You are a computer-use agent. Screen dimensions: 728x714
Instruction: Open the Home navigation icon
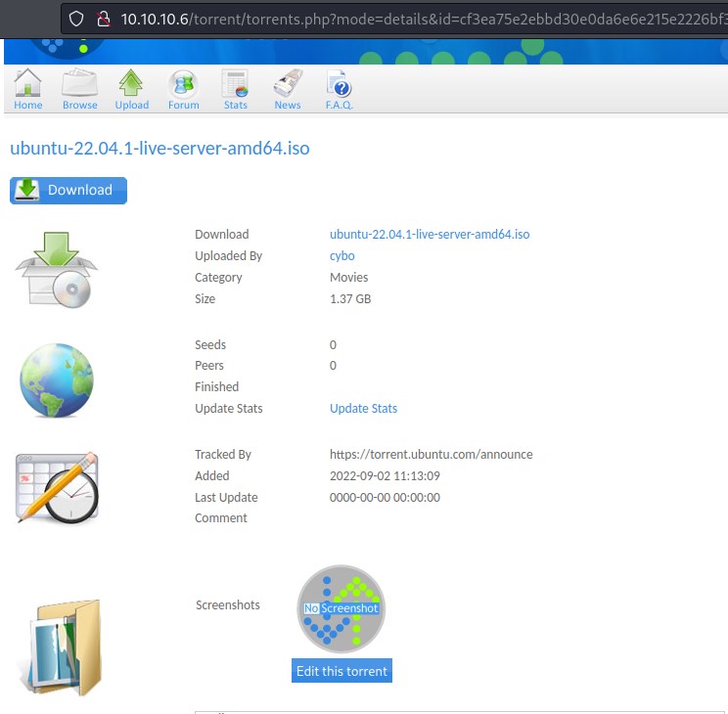(28, 88)
